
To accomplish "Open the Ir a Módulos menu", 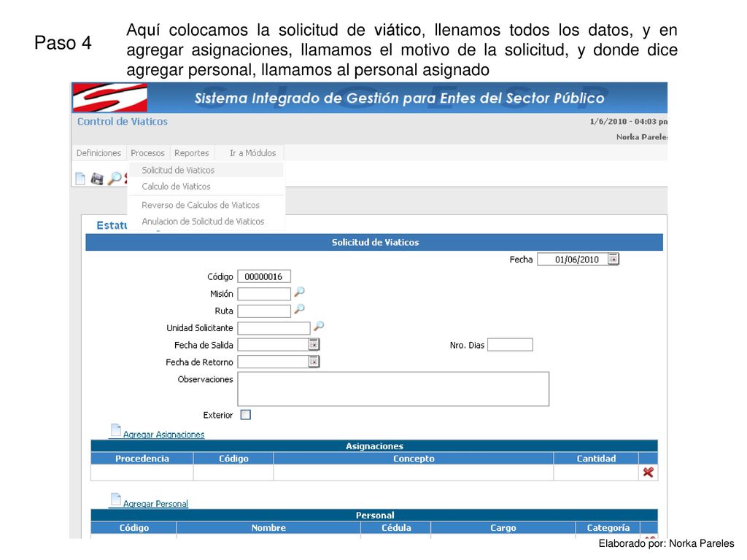I will tap(252, 153).
